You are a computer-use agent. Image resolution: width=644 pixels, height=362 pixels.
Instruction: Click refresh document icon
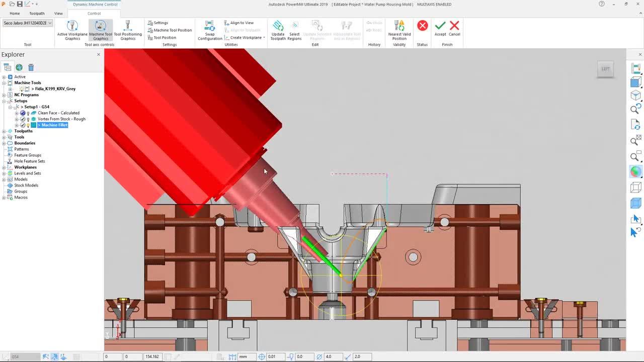[x=635, y=124]
